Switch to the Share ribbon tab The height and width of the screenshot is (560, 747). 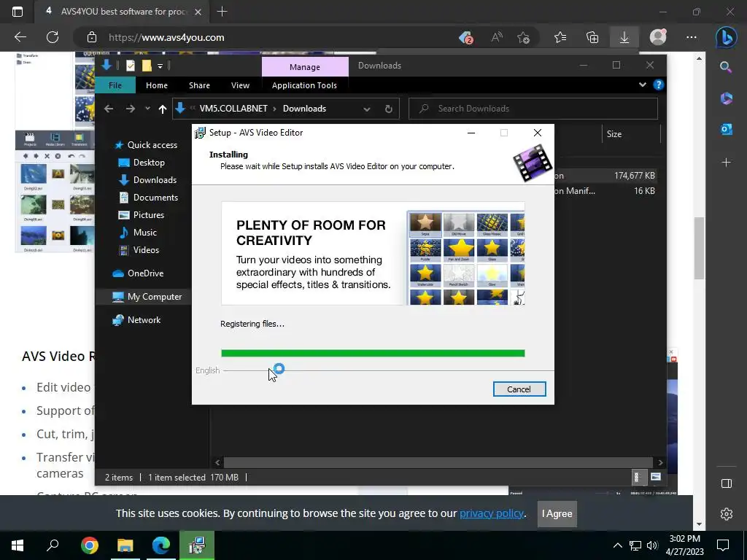[x=199, y=85]
